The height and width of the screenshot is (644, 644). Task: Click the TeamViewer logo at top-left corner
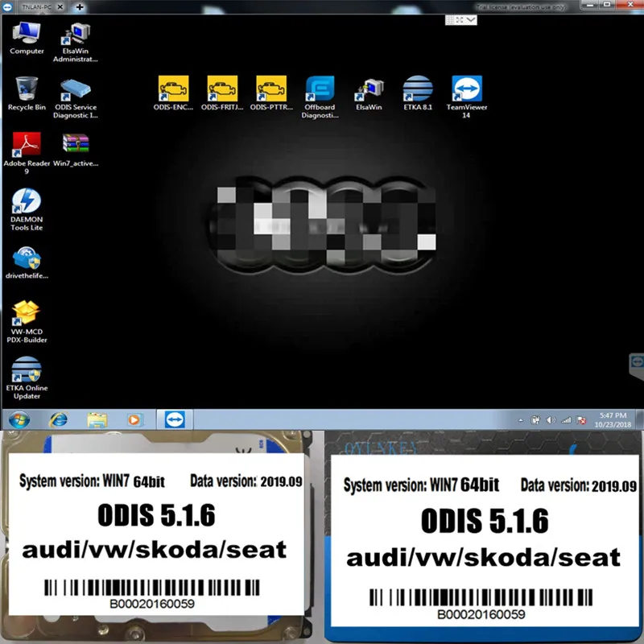(x=7, y=7)
